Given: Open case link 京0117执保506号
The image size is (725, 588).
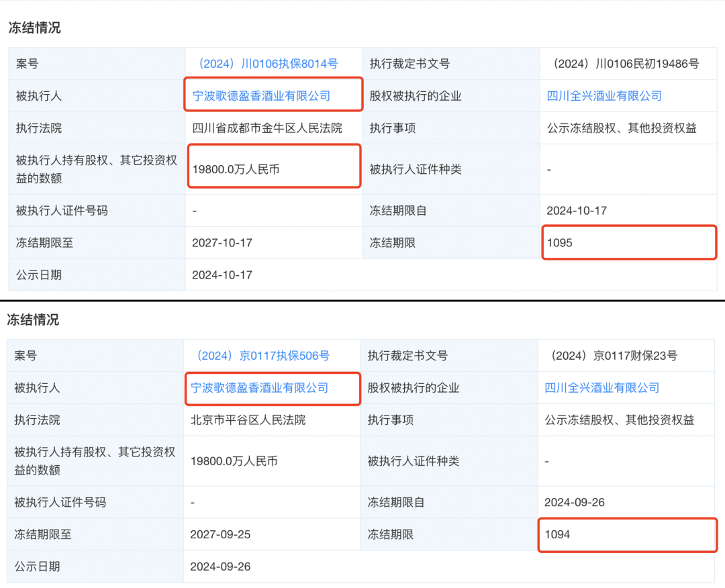Looking at the screenshot, I should (x=261, y=356).
